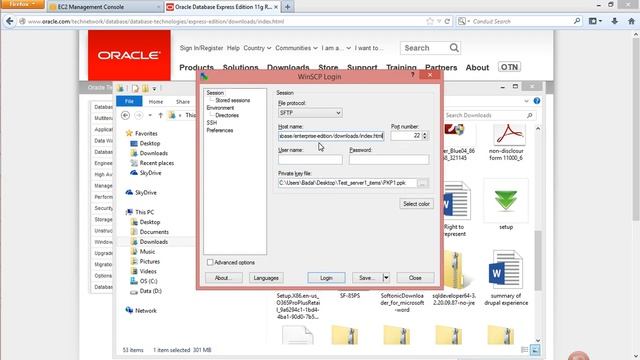Click OTN button on Oracle page
Viewport: 640px width, 360px height.
509,67
